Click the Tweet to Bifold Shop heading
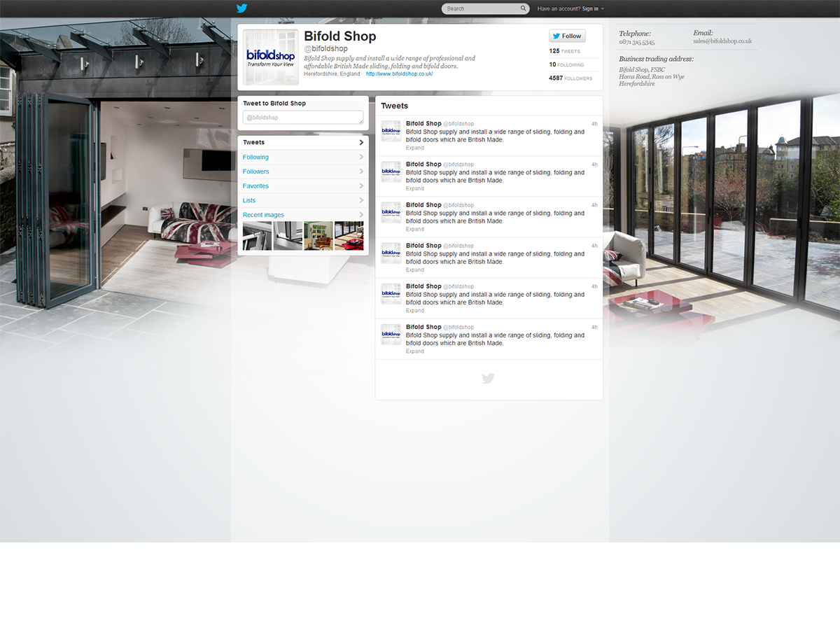Image resolution: width=840 pixels, height=630 pixels. click(x=274, y=103)
